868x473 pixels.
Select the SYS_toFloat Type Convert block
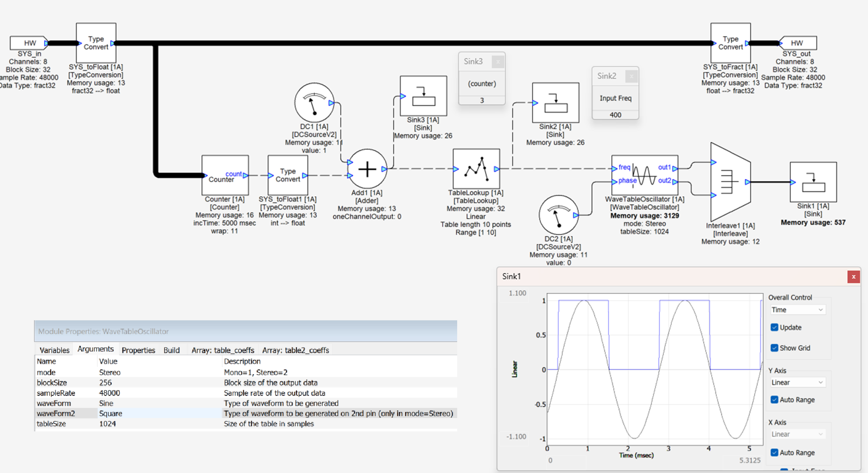click(96, 43)
